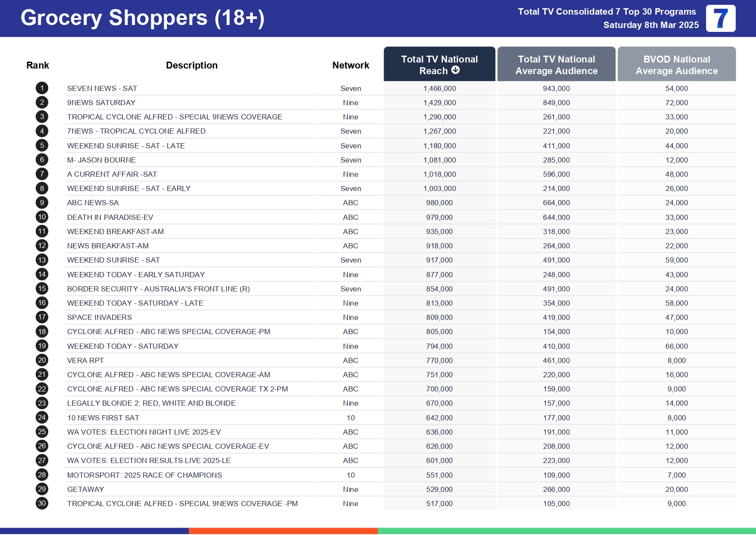Click the green segment of the footer bar
The width and height of the screenshot is (756, 535).
(x=566, y=531)
